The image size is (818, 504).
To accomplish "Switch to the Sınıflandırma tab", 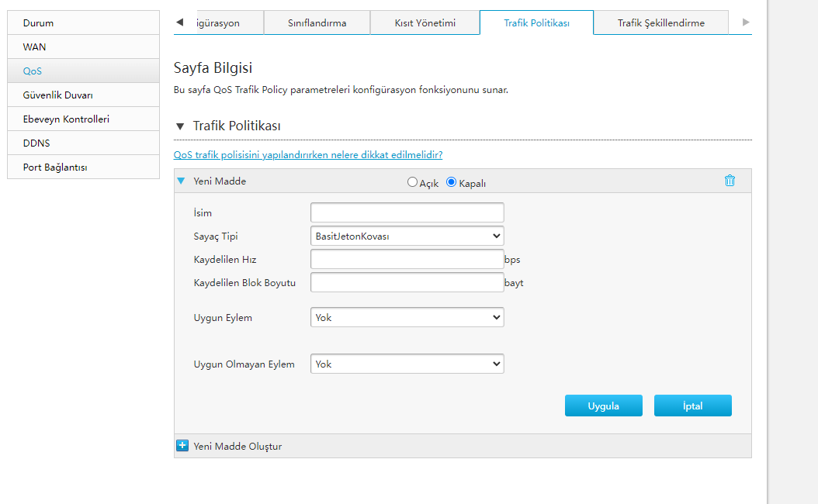I will coord(317,23).
